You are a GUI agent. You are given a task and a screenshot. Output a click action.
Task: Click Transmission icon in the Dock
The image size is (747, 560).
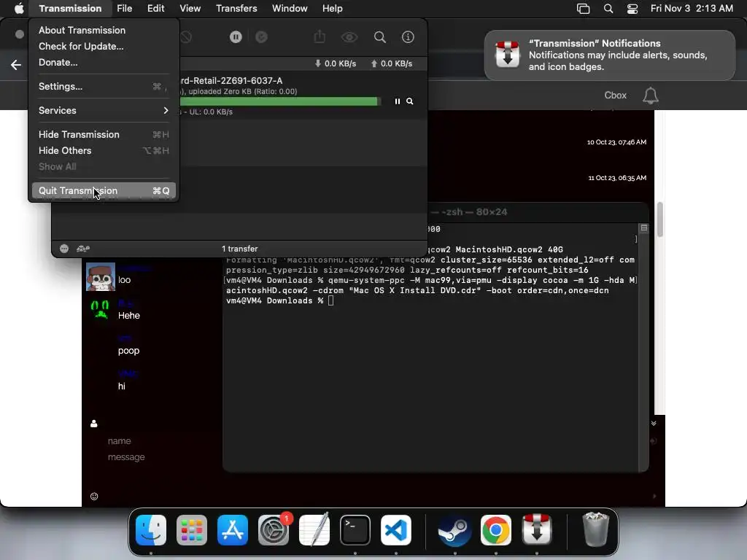[536, 529]
